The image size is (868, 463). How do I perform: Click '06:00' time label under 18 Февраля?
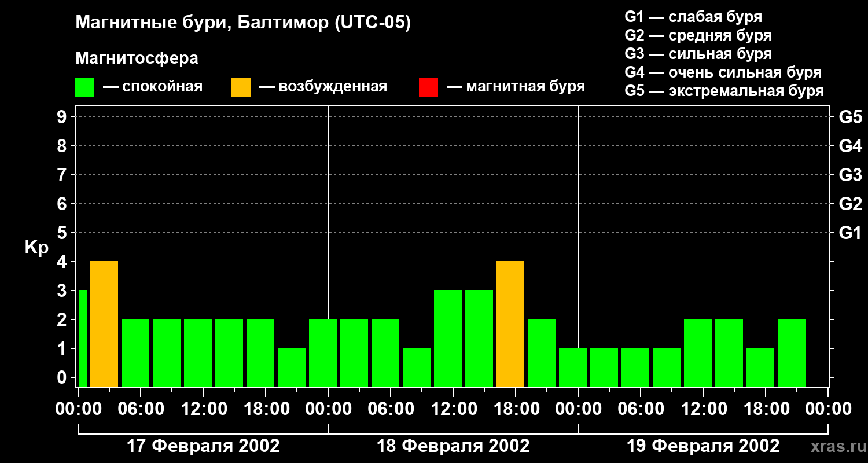coord(391,409)
